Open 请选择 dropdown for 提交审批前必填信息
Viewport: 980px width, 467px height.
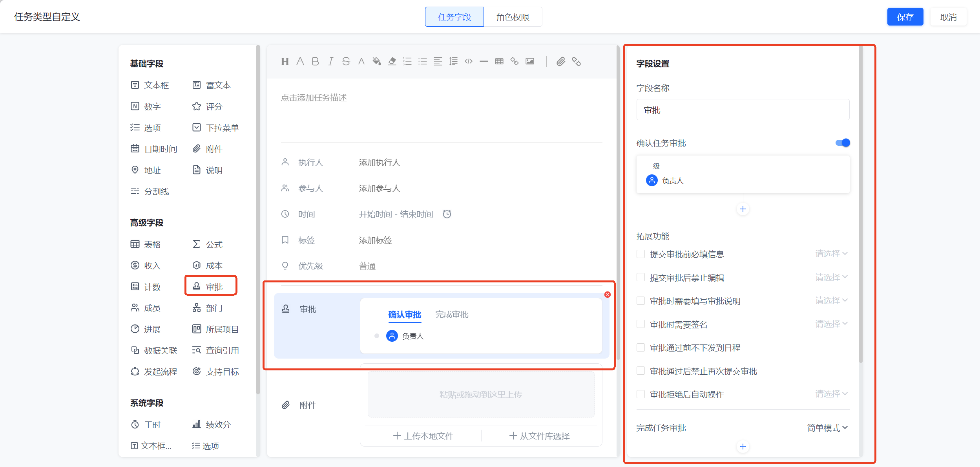832,254
